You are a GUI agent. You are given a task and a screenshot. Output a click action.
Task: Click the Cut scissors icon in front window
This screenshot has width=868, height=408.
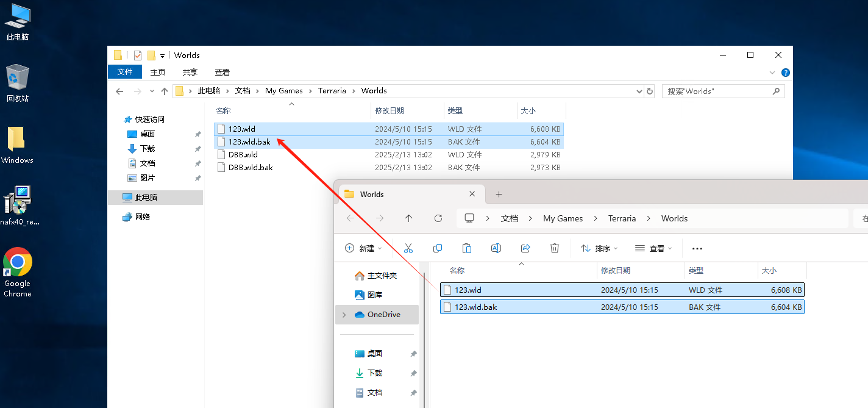(408, 248)
